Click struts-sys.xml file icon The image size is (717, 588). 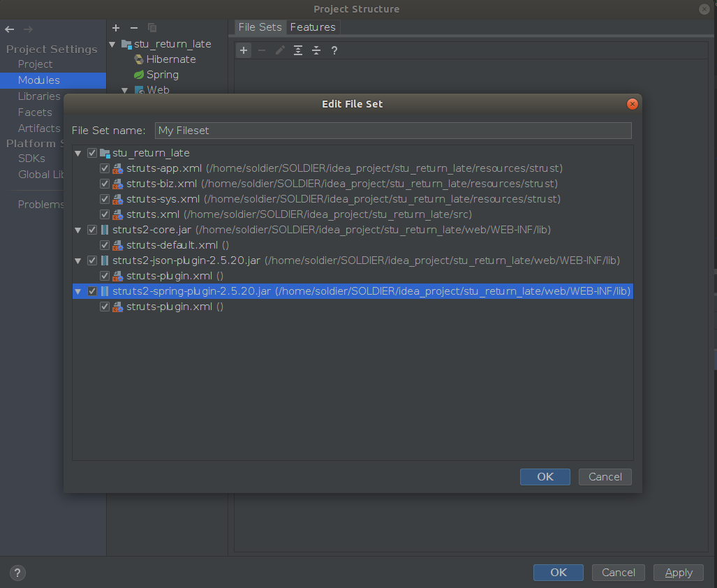117,199
